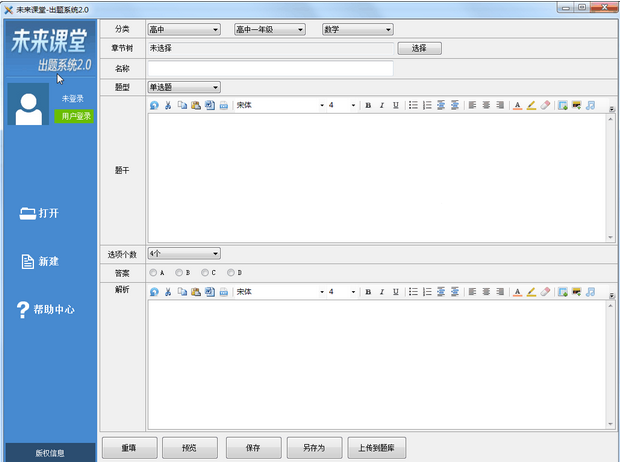The image size is (620, 462).
Task: Select answer option C
Action: (205, 273)
